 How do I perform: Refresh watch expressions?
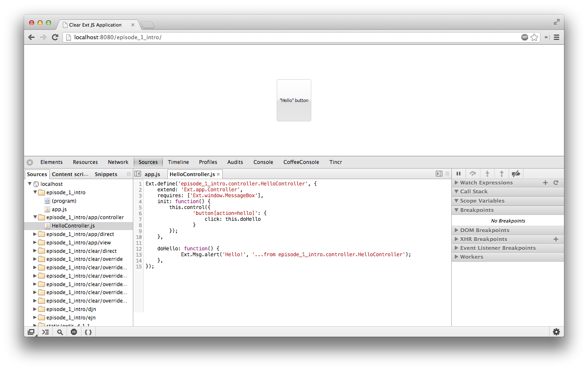point(556,183)
